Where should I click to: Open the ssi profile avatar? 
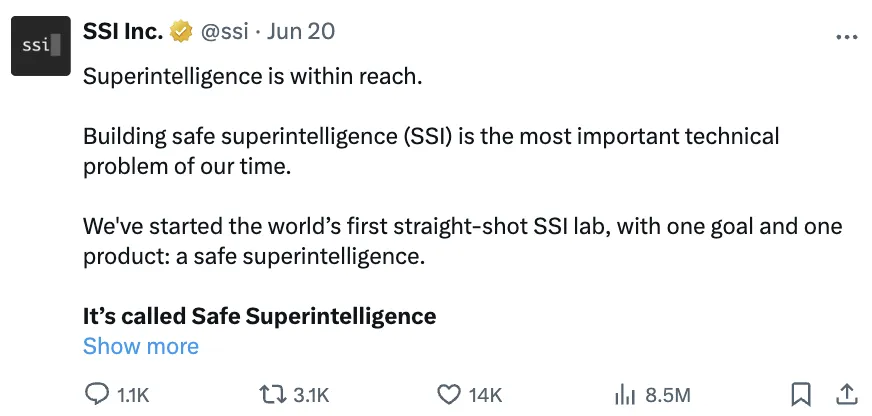[x=41, y=46]
